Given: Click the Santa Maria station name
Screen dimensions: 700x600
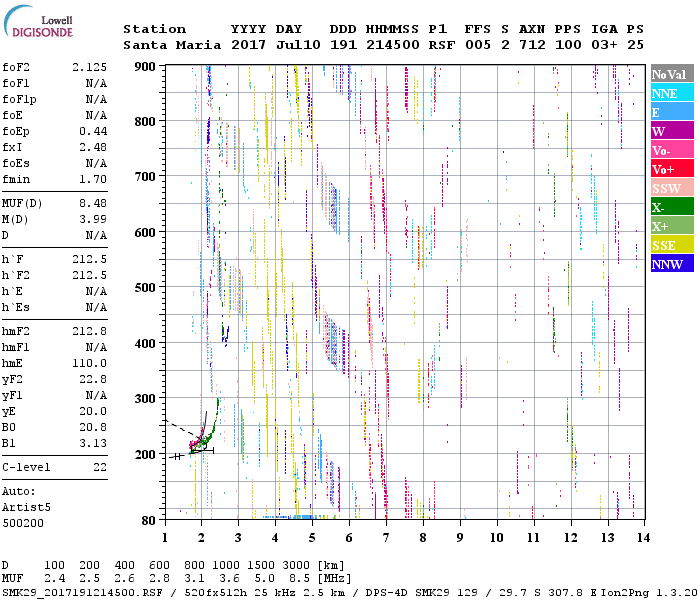Looking at the screenshot, I should tap(172, 45).
